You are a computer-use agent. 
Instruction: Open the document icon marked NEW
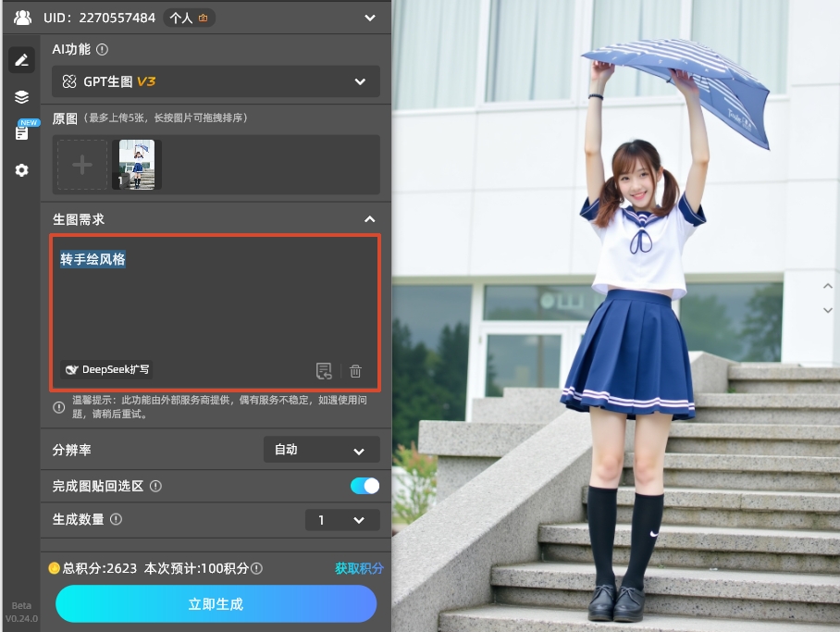pyautogui.click(x=21, y=132)
